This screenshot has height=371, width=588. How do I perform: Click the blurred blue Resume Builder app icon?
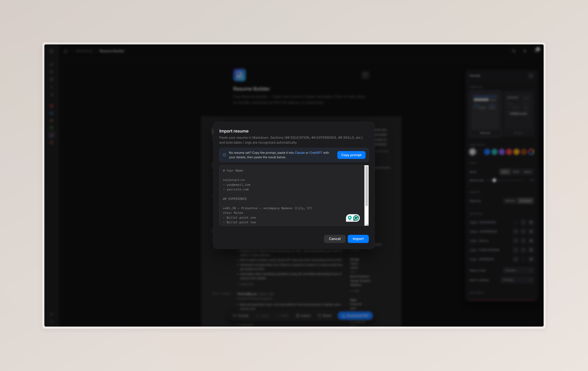(239, 75)
